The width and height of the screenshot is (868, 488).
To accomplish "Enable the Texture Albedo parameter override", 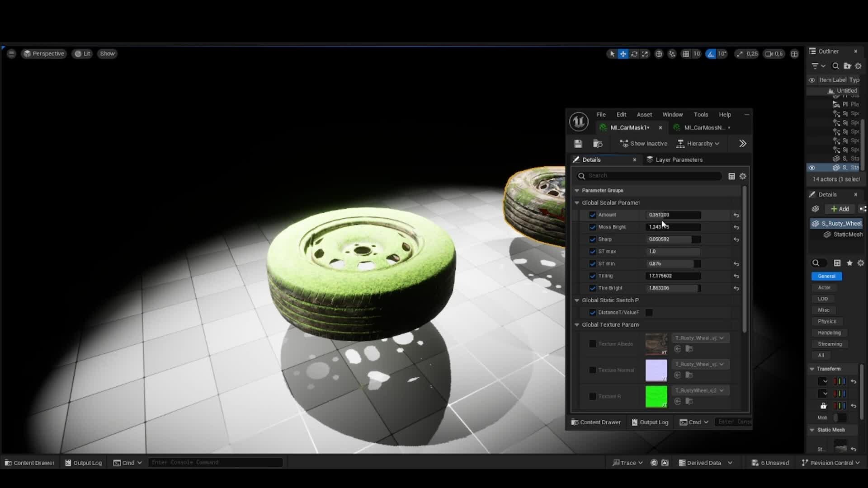I will coord(592,344).
